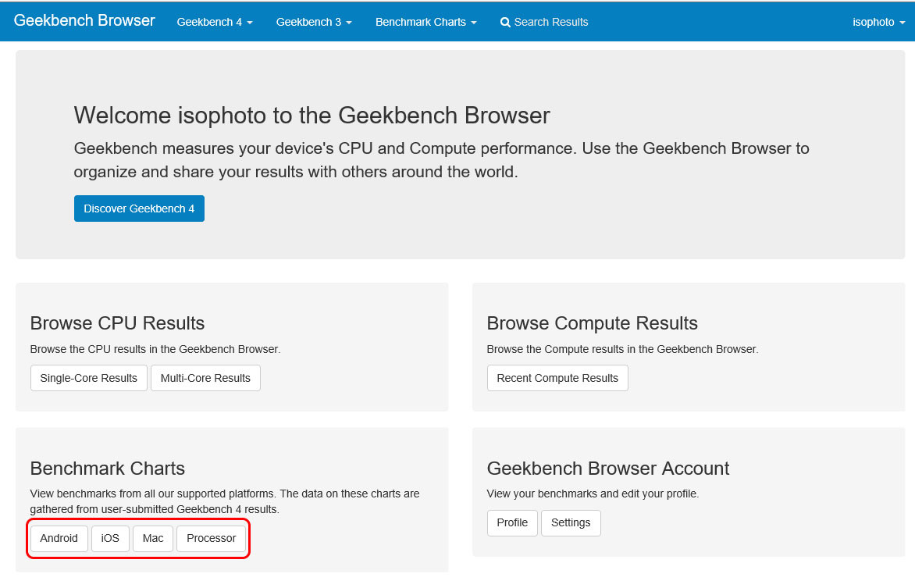Open the Geekbench 3 dropdown menu

[314, 22]
